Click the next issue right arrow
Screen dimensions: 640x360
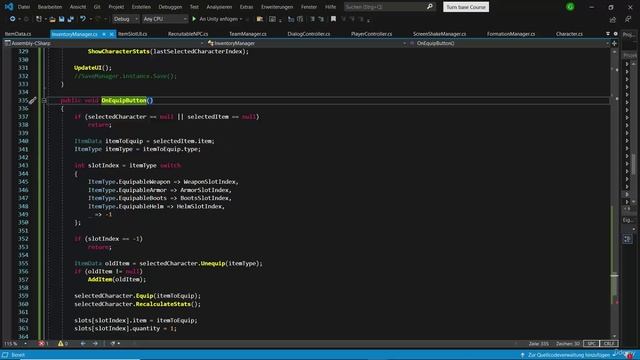coord(95,344)
